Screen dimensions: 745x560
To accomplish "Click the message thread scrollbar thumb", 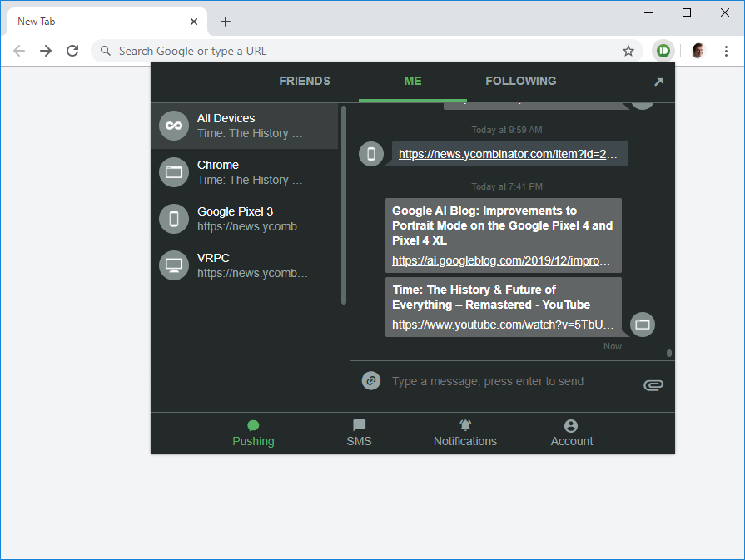I will click(669, 353).
